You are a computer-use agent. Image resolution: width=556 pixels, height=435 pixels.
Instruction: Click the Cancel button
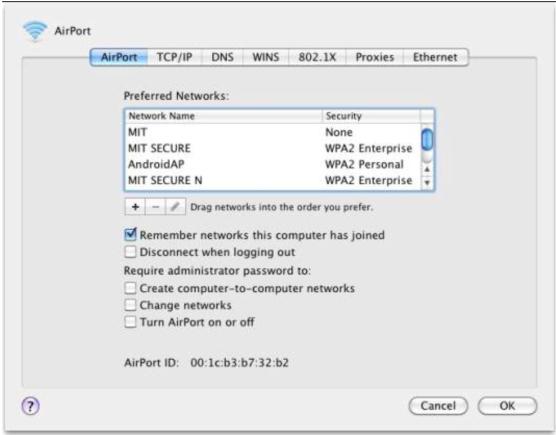pos(438,406)
